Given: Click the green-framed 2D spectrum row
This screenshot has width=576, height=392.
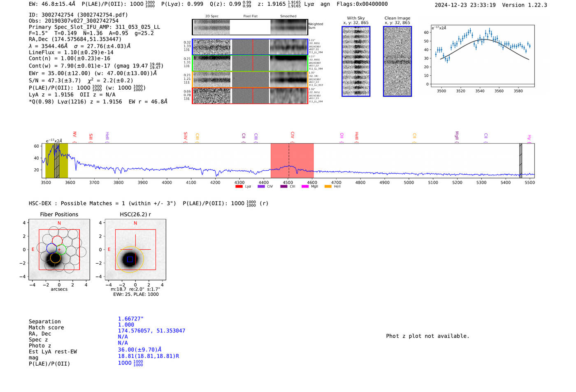Looking at the screenshot, I should pyautogui.click(x=250, y=63).
